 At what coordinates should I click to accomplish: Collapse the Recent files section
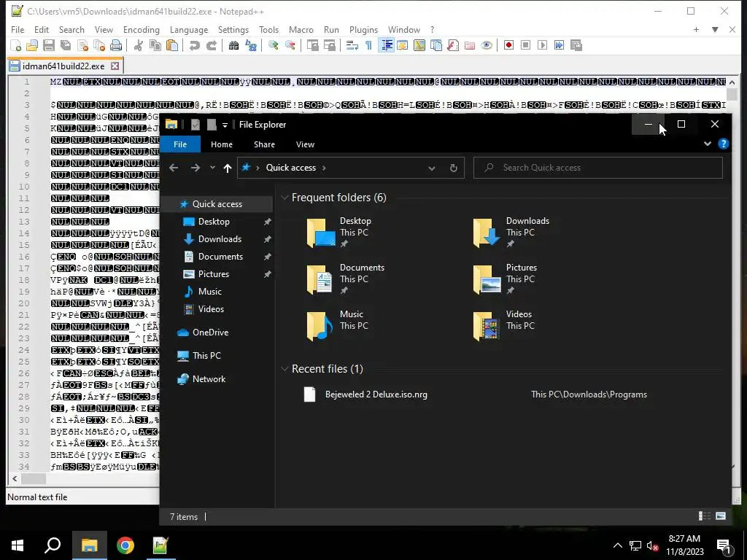[x=285, y=368]
